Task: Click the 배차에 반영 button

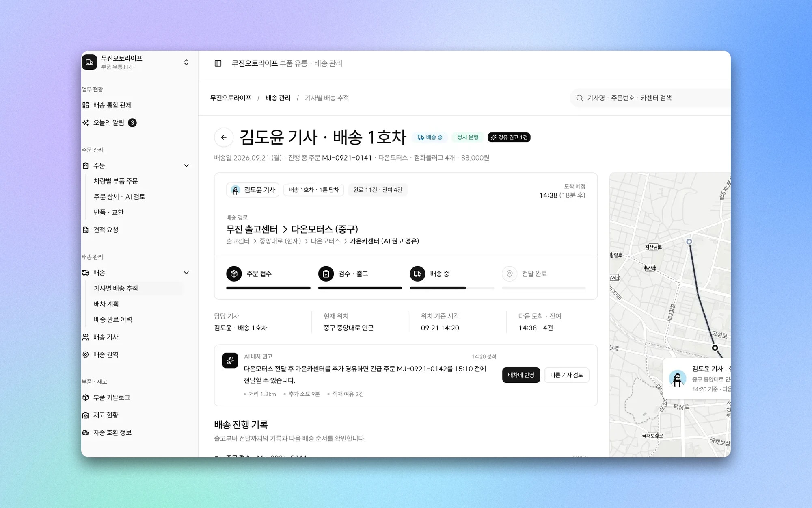Action: point(521,375)
